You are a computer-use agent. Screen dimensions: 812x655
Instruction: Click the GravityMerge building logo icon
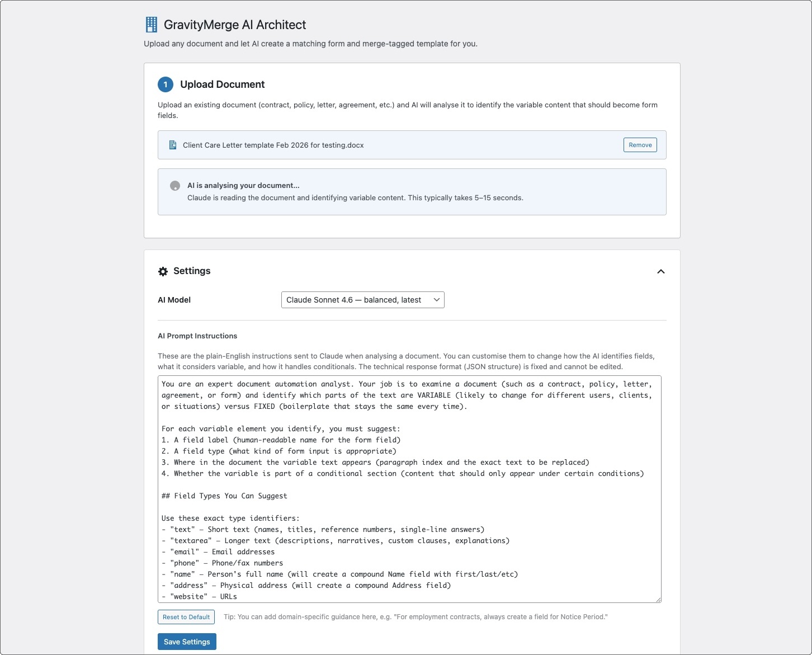pyautogui.click(x=151, y=25)
